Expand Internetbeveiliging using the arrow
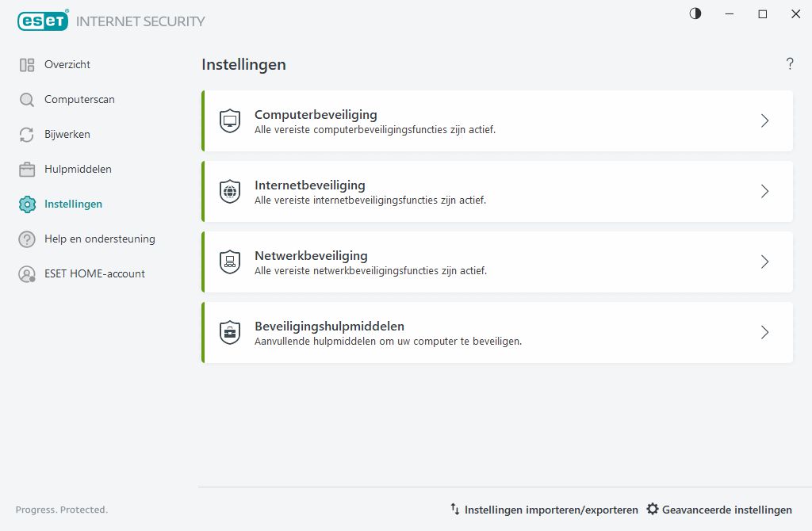Viewport: 812px width, 531px height. coord(764,191)
